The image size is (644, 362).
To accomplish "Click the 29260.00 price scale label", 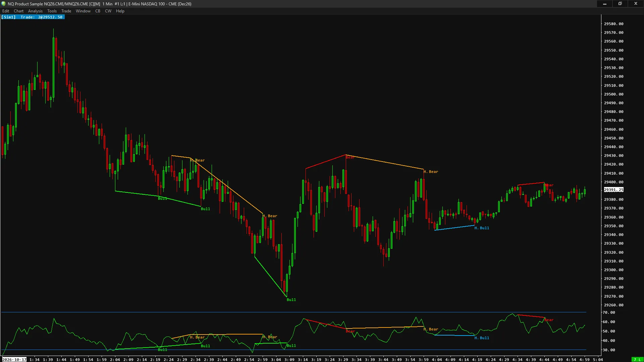I will pyautogui.click(x=613, y=305).
